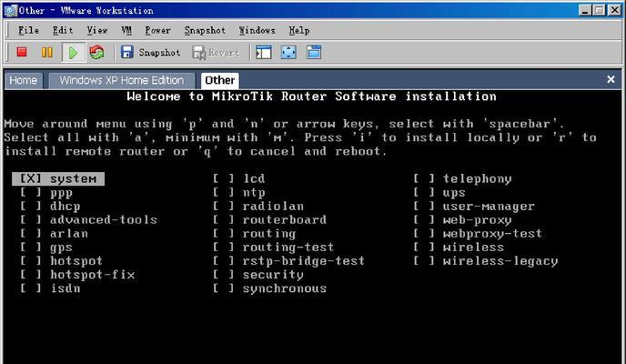Open the Power menu
This screenshot has width=626, height=364.
pos(157,30)
